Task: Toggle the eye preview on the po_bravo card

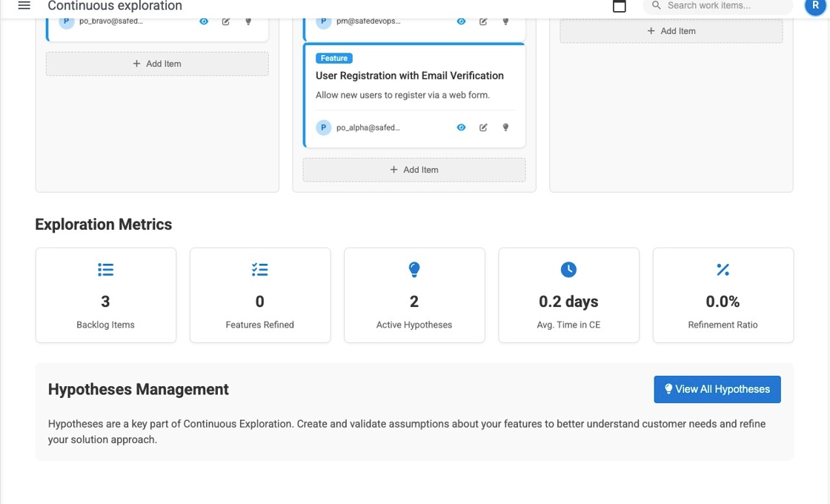Action: pyautogui.click(x=204, y=21)
